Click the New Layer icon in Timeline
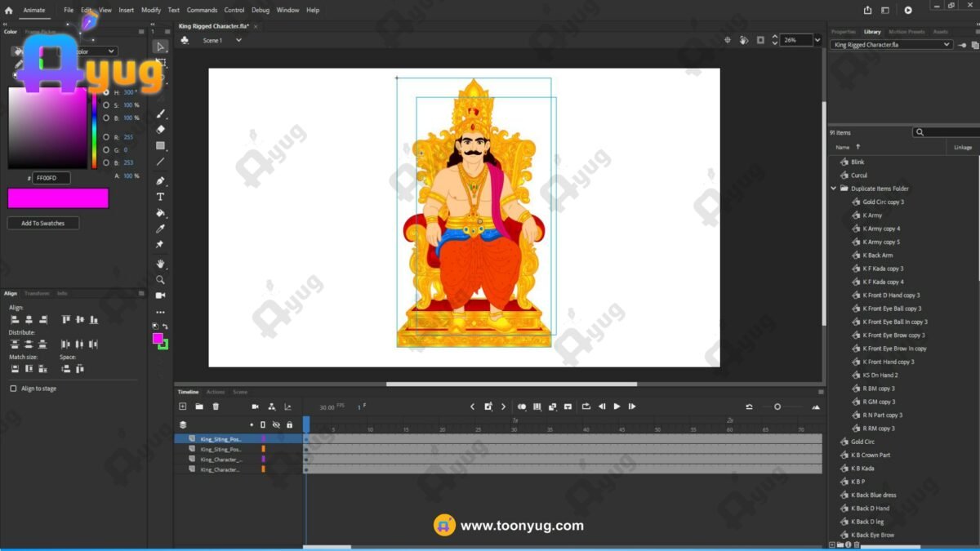Screen dimensions: 980x551 (x=183, y=407)
